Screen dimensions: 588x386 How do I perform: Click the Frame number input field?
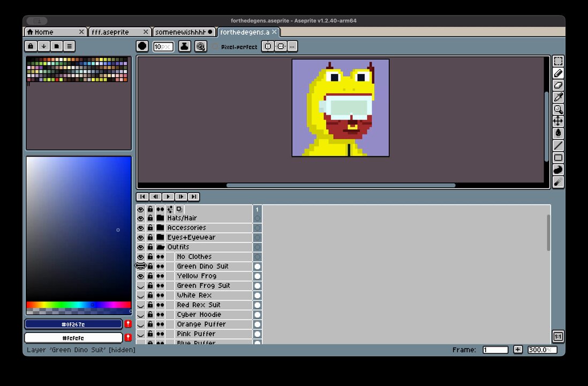tap(495, 350)
